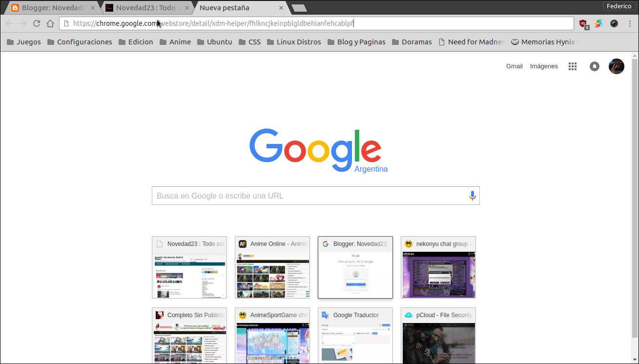Open the Ubuntu bookmarks folder
This screenshot has width=639, height=364.
pos(214,42)
